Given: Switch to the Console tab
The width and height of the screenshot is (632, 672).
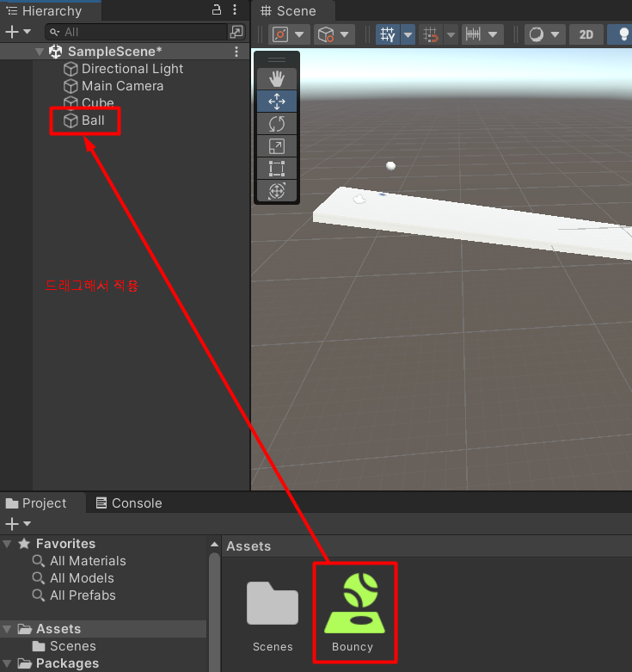Looking at the screenshot, I should pos(129,502).
